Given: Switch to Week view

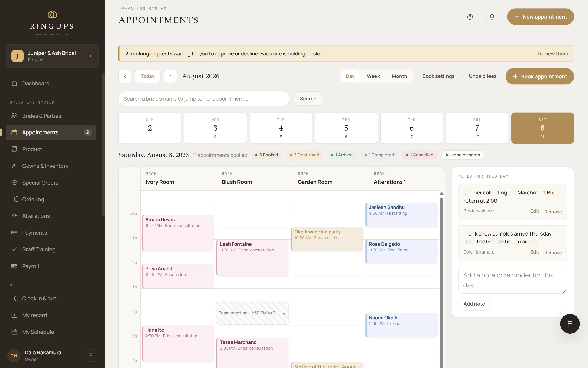Looking at the screenshot, I should pyautogui.click(x=373, y=76).
